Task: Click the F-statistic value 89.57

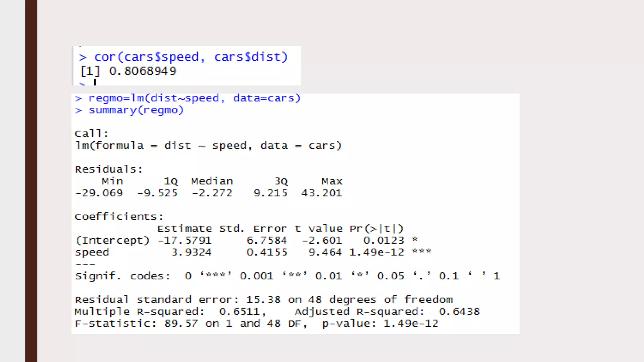Action: pos(181,324)
